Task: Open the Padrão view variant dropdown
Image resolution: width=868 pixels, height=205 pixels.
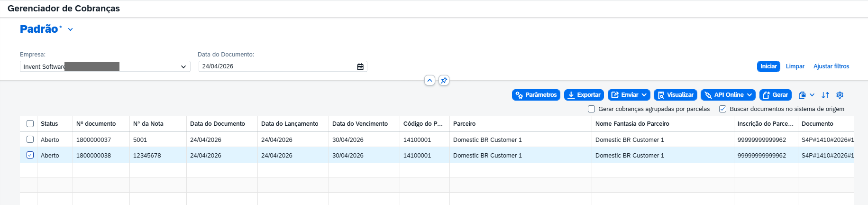Action: click(71, 29)
